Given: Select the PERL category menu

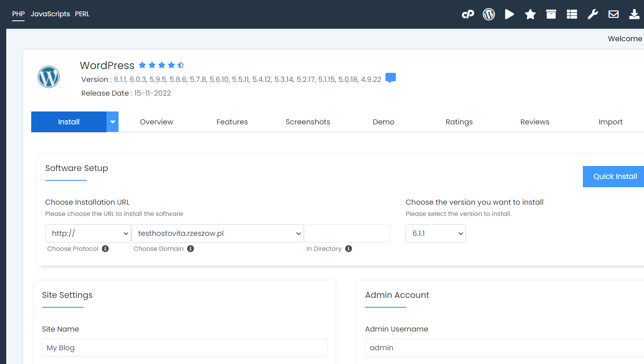Looking at the screenshot, I should pyautogui.click(x=82, y=14).
